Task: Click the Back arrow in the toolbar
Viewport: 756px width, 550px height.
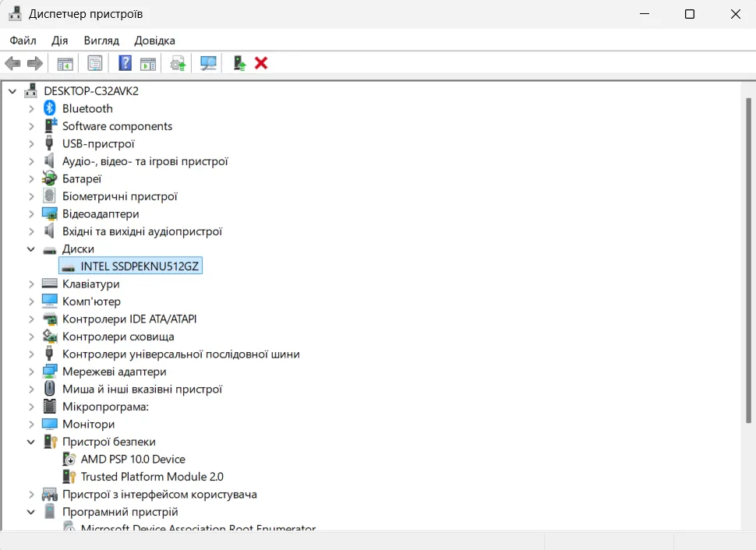Action: coord(12,63)
